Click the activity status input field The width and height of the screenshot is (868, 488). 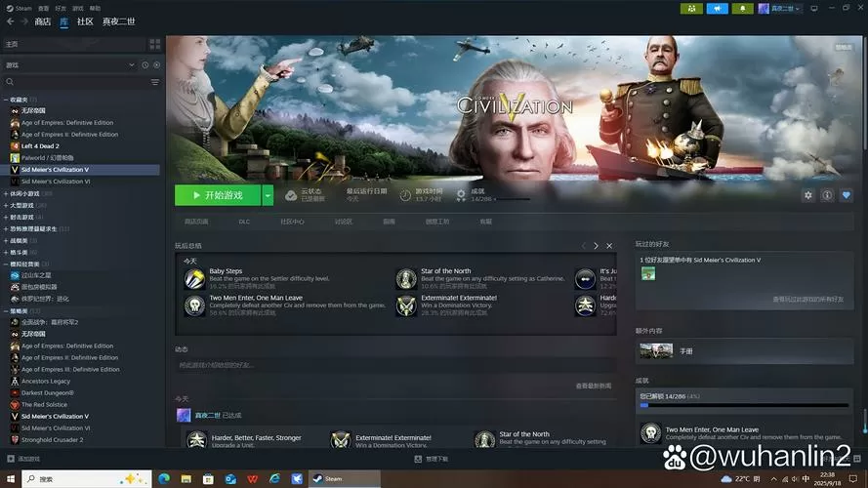point(395,365)
